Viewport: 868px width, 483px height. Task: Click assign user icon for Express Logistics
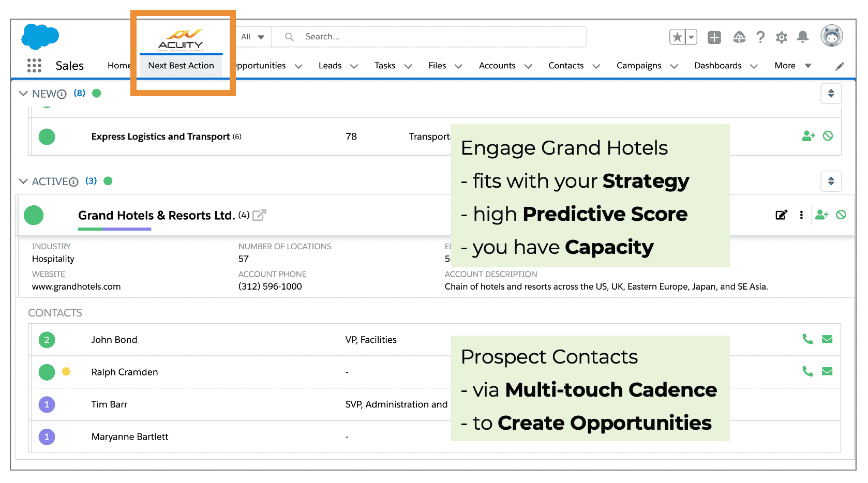(x=809, y=136)
